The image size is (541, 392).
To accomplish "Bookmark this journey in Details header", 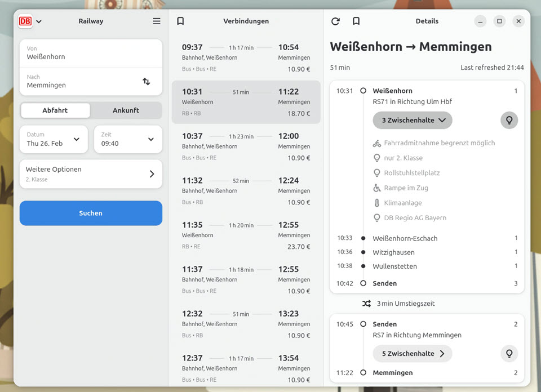I will click(x=356, y=21).
